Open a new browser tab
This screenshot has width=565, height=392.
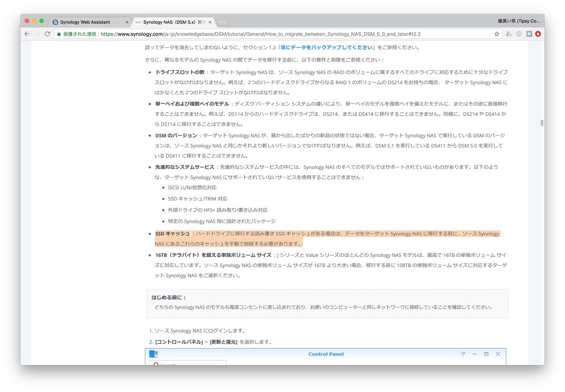pyautogui.click(x=222, y=22)
